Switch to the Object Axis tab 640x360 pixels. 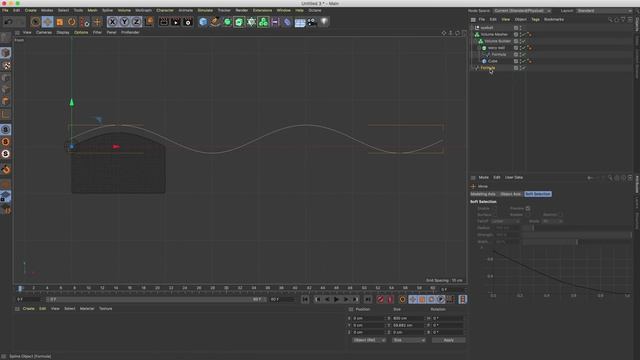511,194
